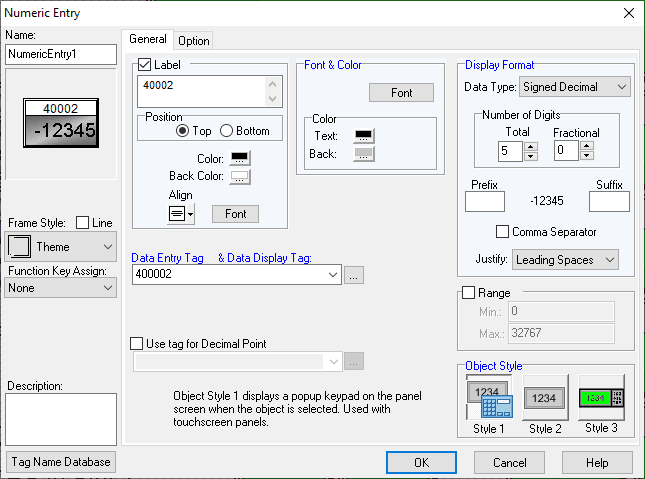Click Font button in Font & Color group

401,93
